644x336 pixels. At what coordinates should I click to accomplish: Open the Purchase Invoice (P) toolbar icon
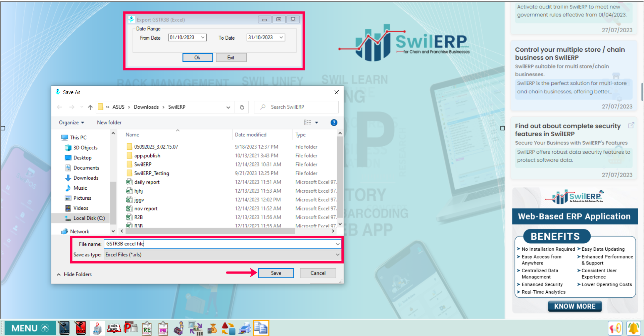pyautogui.click(x=80, y=328)
